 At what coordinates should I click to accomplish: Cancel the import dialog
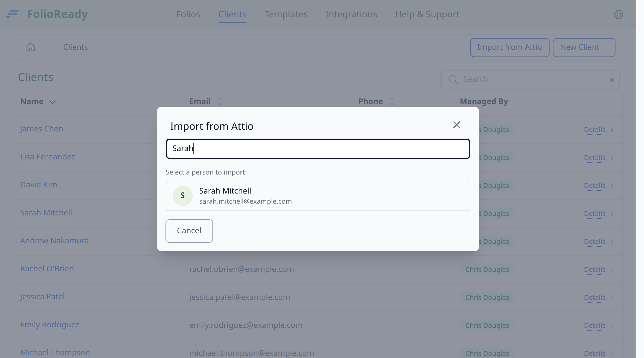pos(189,231)
